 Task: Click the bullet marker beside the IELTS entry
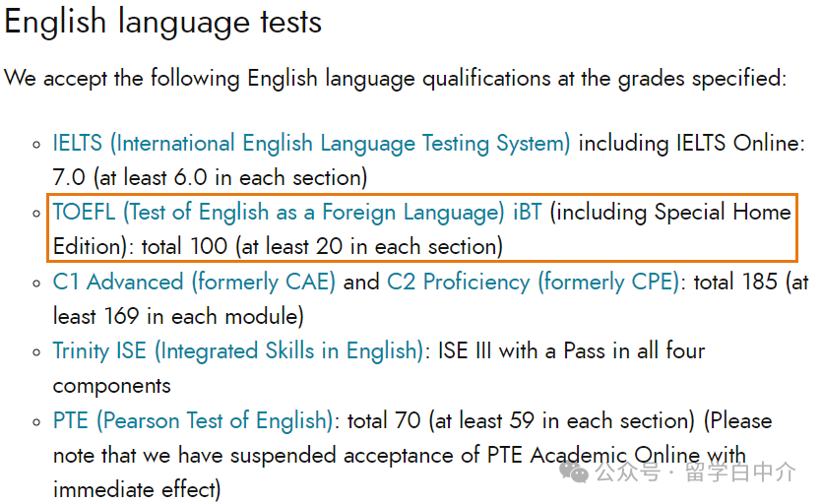pos(36,145)
